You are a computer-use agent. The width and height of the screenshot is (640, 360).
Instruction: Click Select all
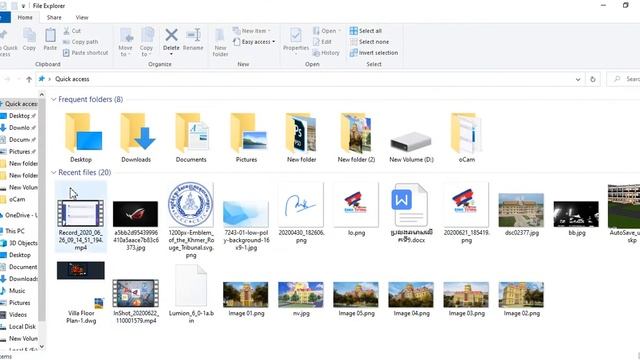tap(366, 31)
